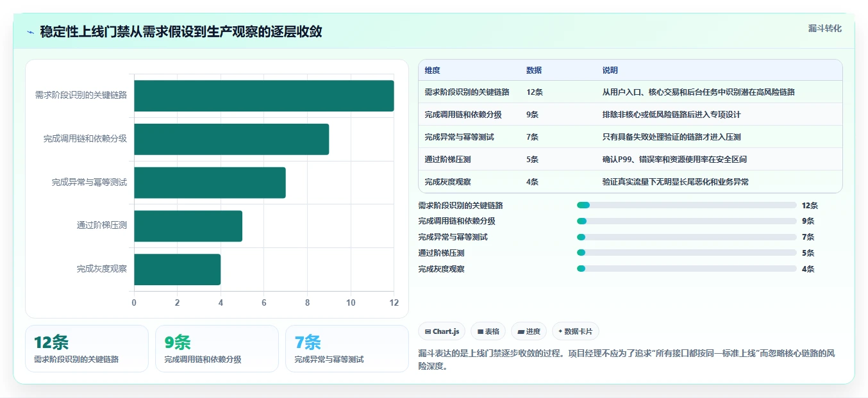Click the 完成灰度观察 chart bar
868x398 pixels.
pyautogui.click(x=177, y=269)
